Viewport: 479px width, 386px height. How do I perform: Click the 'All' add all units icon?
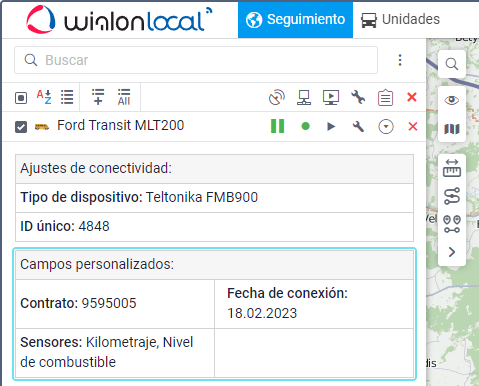coord(124,97)
